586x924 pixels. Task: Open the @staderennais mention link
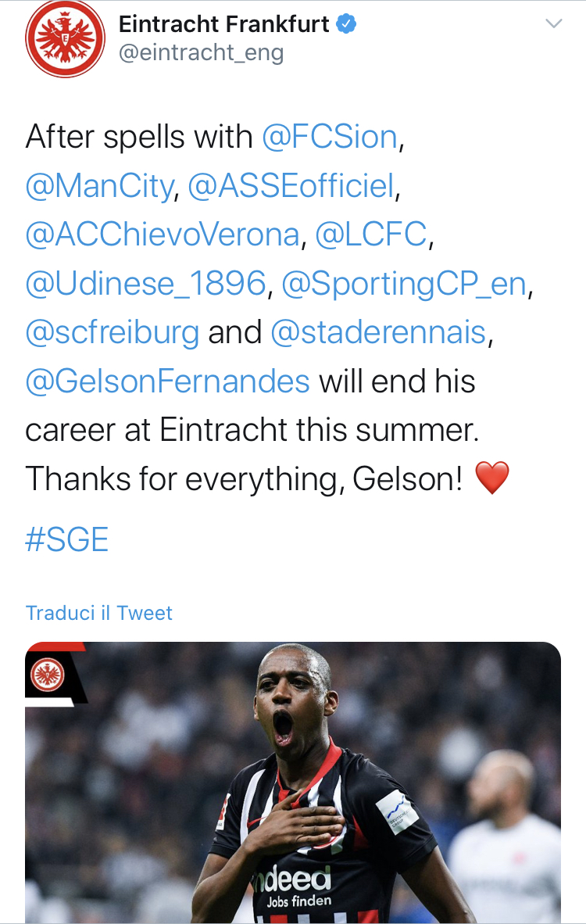pyautogui.click(x=378, y=333)
